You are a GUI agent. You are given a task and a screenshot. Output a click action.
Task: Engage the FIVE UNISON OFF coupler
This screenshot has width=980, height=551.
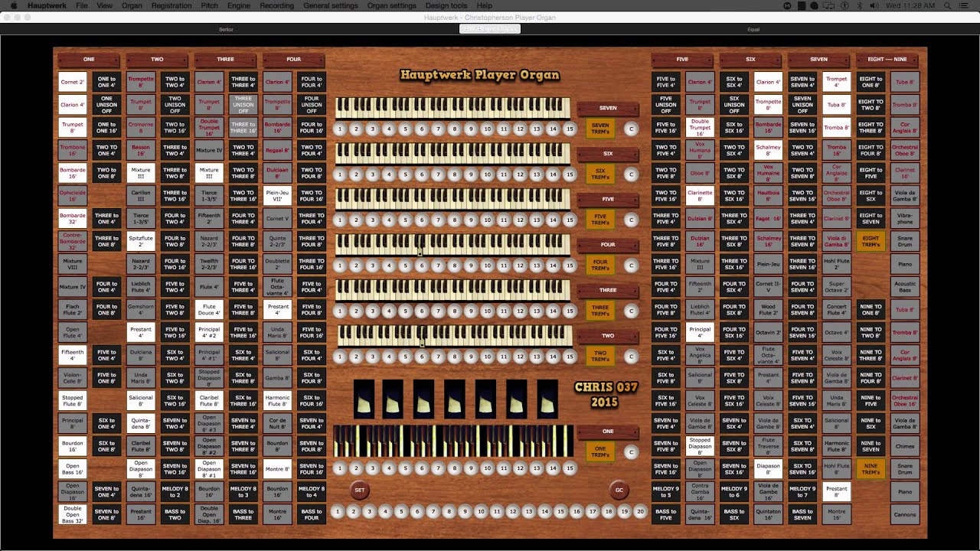666,105
